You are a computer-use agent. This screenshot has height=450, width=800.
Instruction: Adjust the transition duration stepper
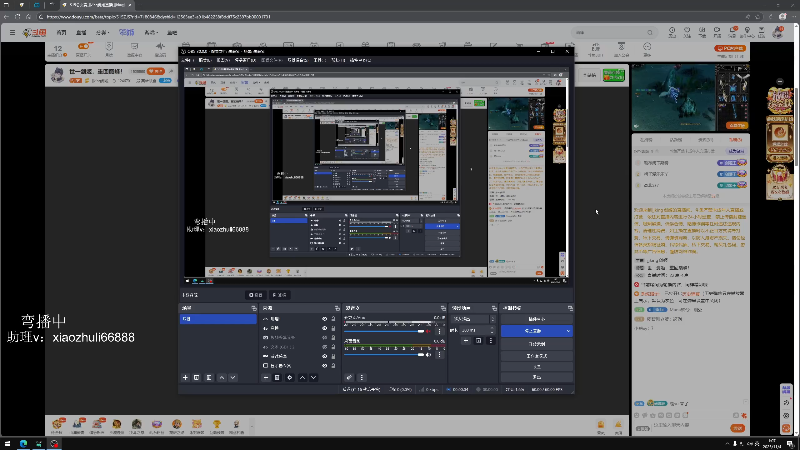492,330
